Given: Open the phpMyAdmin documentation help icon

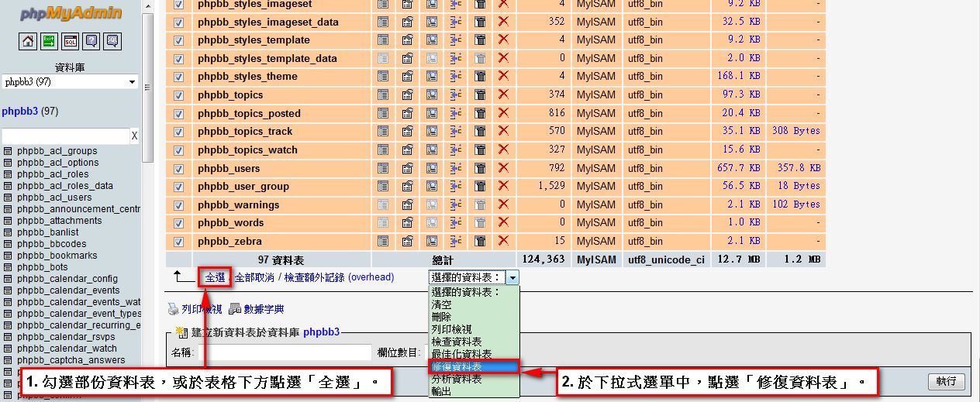Looking at the screenshot, I should click(x=91, y=42).
